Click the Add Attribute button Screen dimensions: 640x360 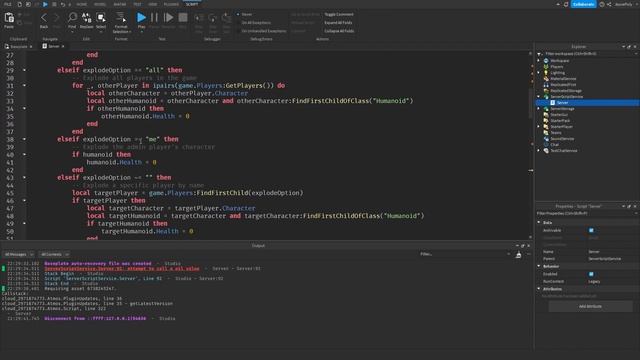[590, 306]
